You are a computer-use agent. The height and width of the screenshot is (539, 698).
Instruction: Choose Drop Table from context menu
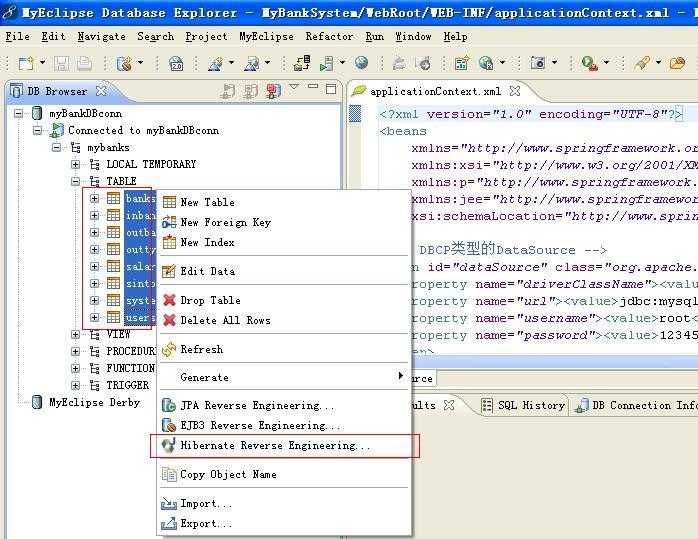(284, 300)
